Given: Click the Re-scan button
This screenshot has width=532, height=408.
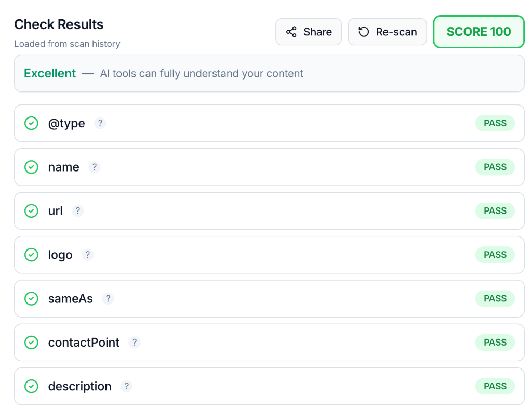Looking at the screenshot, I should click(387, 31).
